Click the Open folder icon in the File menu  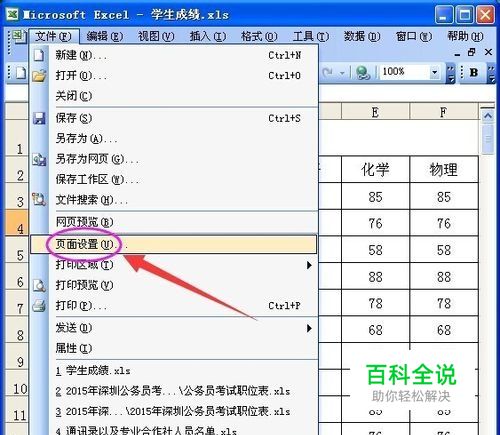(39, 76)
